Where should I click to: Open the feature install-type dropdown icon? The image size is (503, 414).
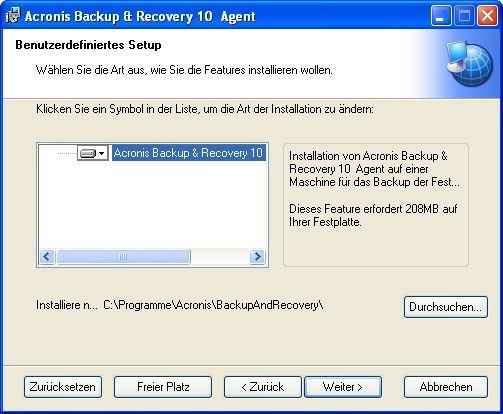[x=93, y=153]
